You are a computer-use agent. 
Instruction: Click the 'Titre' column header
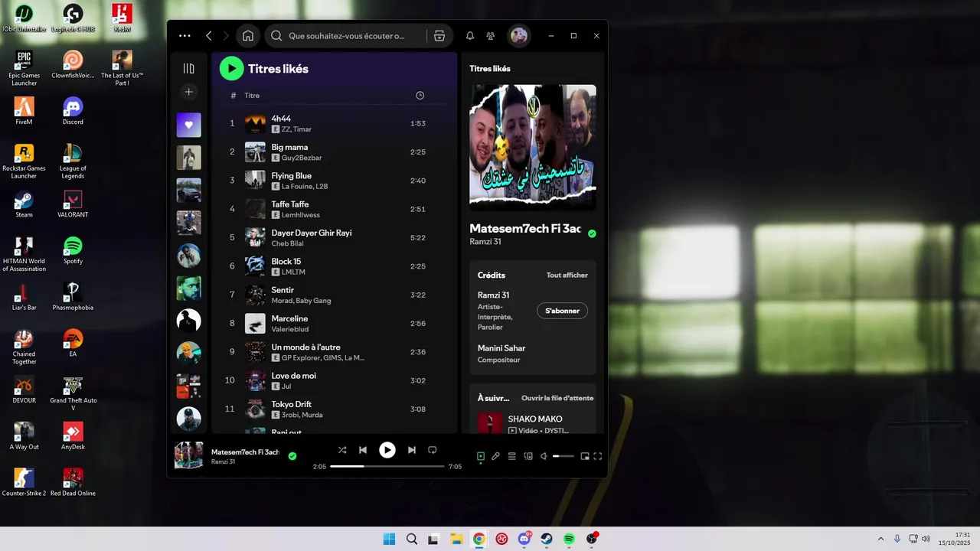point(252,96)
